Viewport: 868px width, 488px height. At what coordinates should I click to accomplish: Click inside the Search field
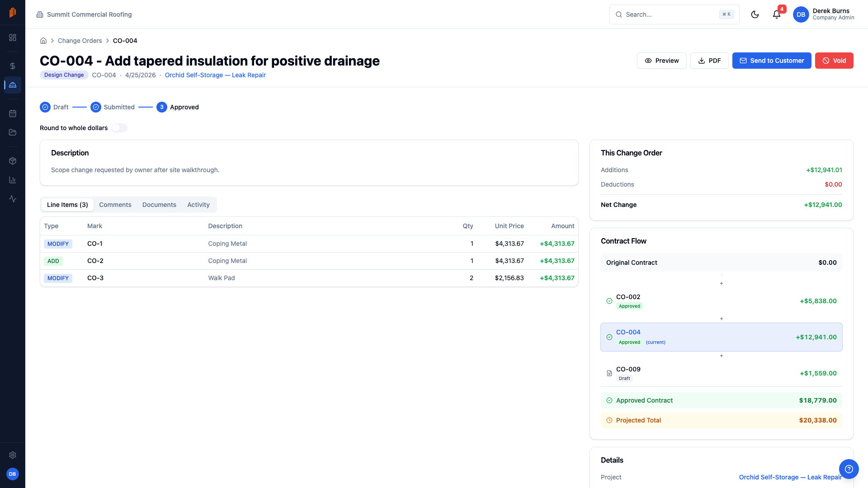[674, 14]
